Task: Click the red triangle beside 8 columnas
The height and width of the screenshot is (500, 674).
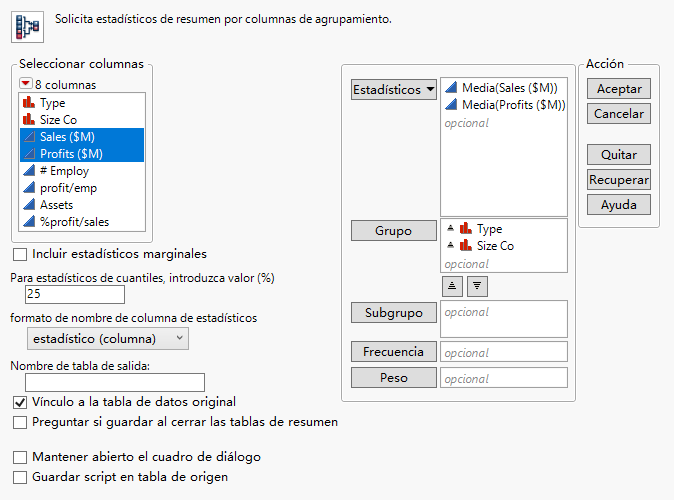Action: click(x=27, y=85)
